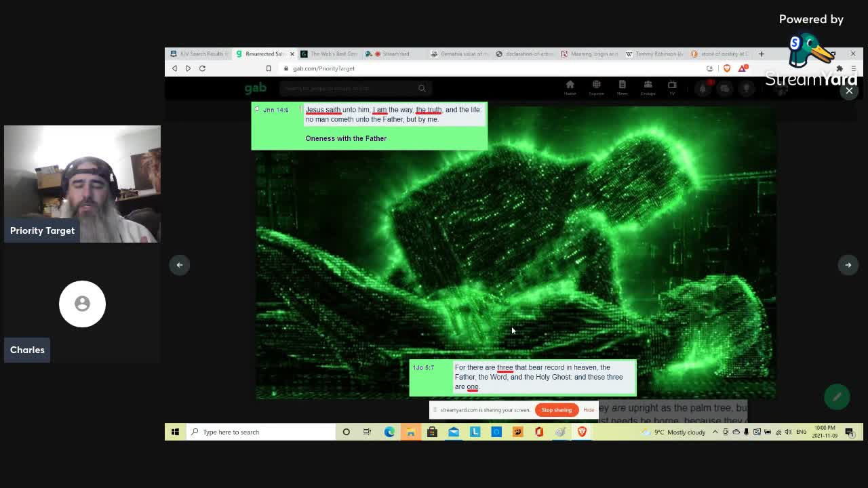
Task: Open Windows action center notifications
Action: click(850, 432)
